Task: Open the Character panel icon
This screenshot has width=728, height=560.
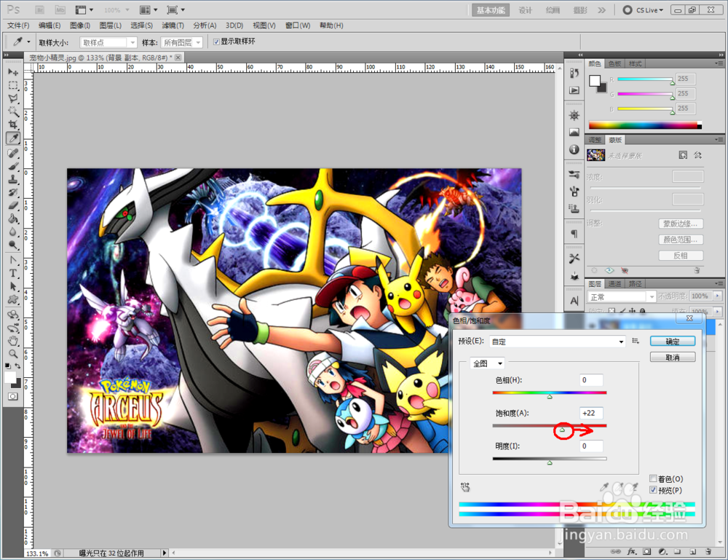Action: click(x=574, y=301)
